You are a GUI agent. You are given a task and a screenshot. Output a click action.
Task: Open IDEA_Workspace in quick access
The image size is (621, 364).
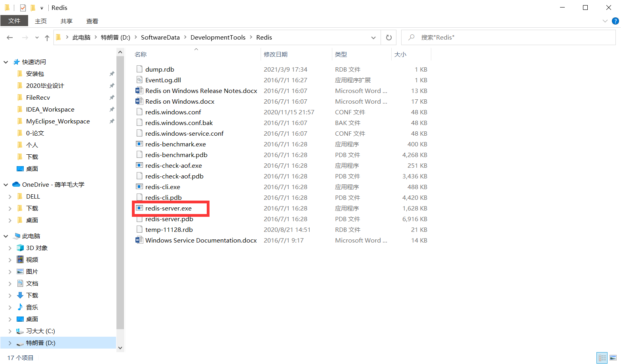click(x=50, y=110)
